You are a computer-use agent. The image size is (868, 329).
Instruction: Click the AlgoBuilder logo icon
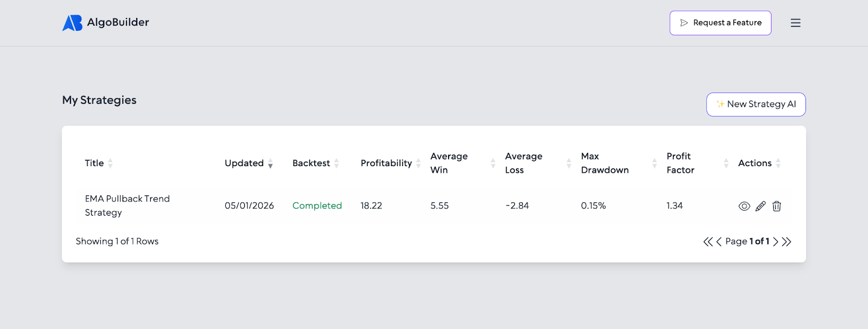click(72, 23)
